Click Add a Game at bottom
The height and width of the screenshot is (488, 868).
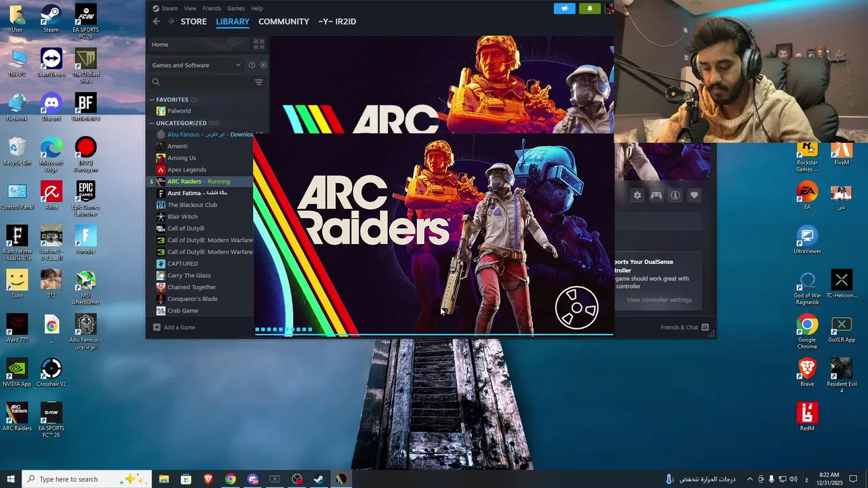tap(174, 327)
